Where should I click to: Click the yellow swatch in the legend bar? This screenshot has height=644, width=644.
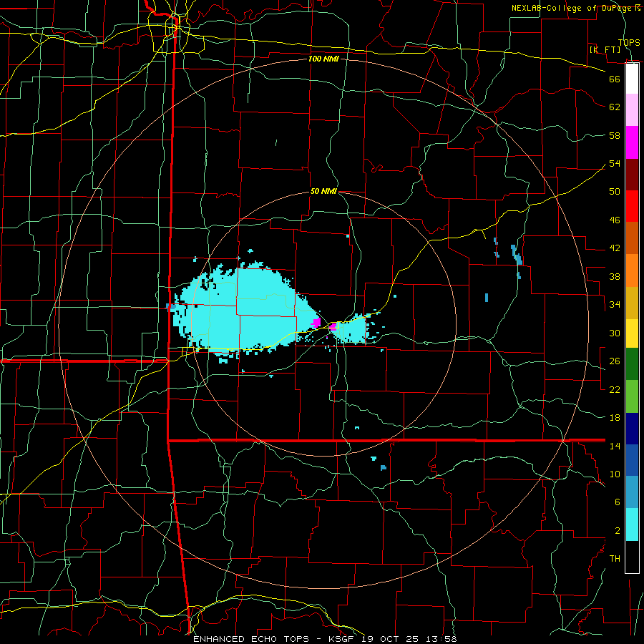tap(632, 333)
